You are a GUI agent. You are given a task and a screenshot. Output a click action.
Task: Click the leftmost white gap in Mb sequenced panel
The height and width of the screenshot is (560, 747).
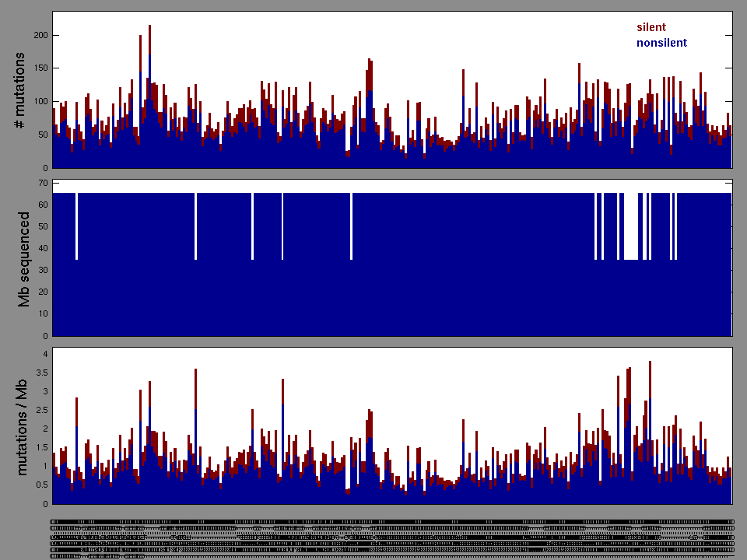[x=76, y=226]
